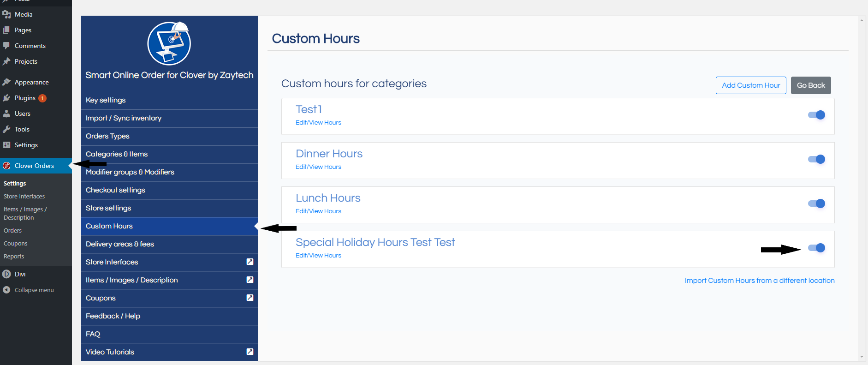Open the FAQ menu item
Image resolution: width=868 pixels, height=365 pixels.
(169, 334)
